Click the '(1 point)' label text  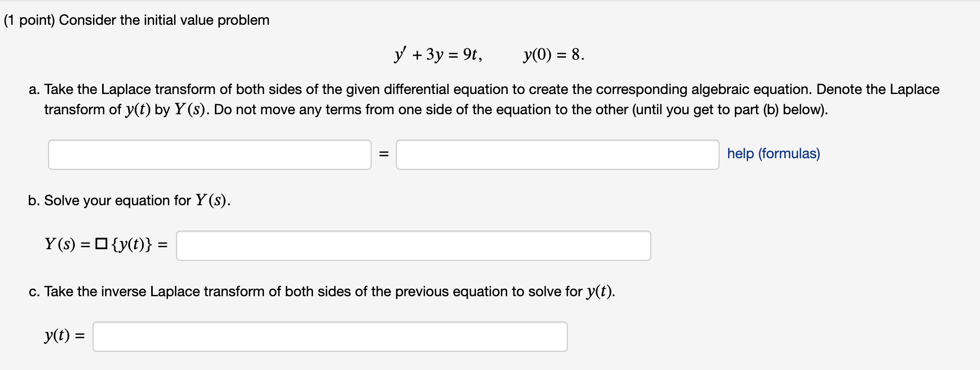click(29, 20)
